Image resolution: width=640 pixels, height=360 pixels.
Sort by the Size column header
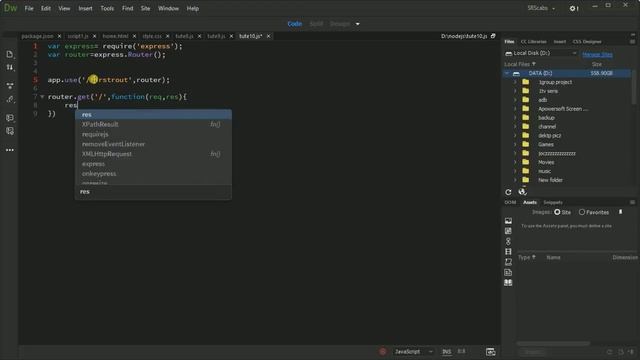pos(597,64)
